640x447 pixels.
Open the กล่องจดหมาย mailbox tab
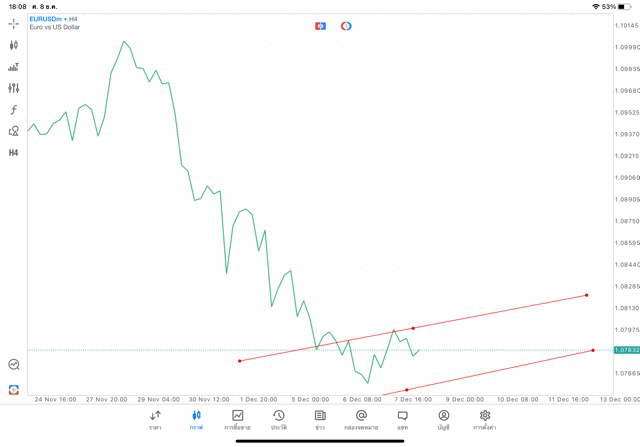point(361,419)
